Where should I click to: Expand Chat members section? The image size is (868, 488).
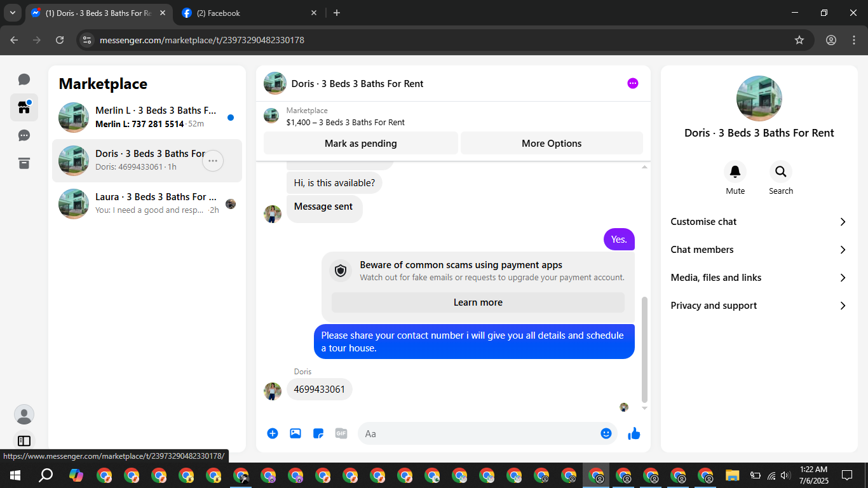(x=759, y=250)
